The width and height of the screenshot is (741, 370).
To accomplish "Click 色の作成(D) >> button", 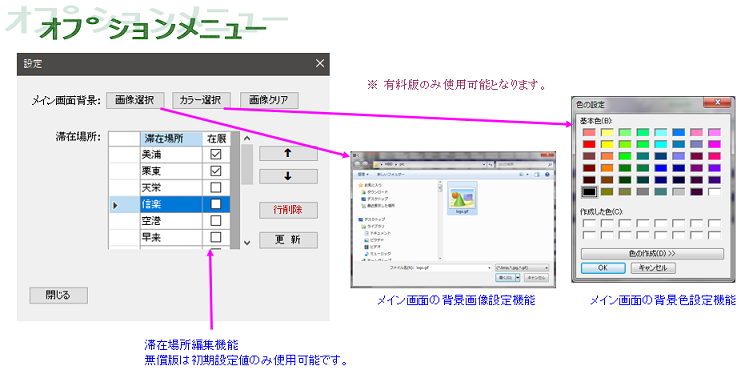I will pos(652,254).
